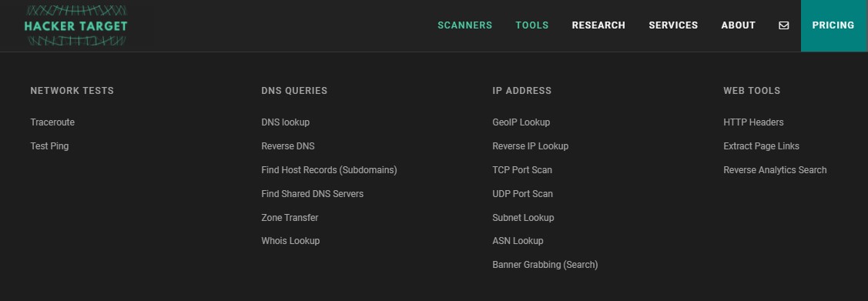Viewport: 868px width, 301px height.
Task: Open the Tools menu
Action: pyautogui.click(x=532, y=25)
